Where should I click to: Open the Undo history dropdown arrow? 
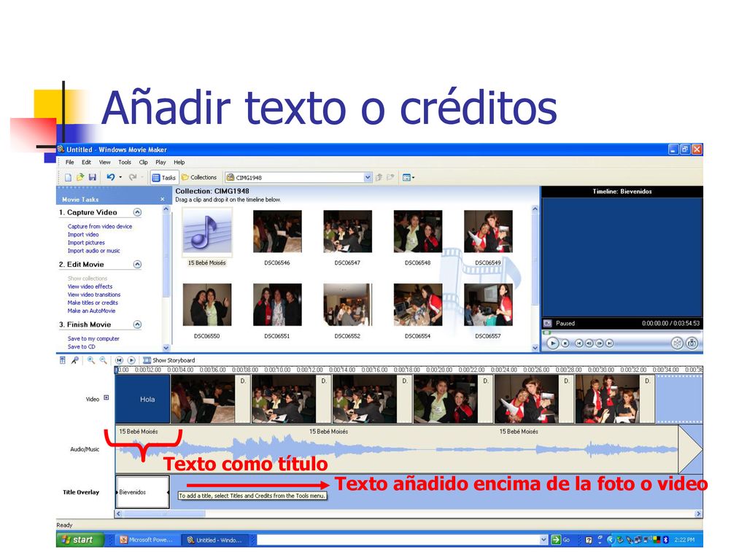pos(120,178)
